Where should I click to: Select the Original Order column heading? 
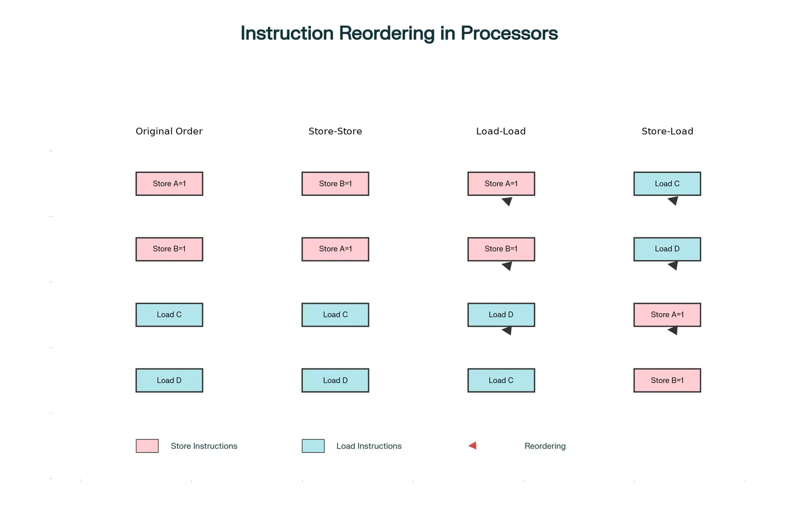[169, 131]
